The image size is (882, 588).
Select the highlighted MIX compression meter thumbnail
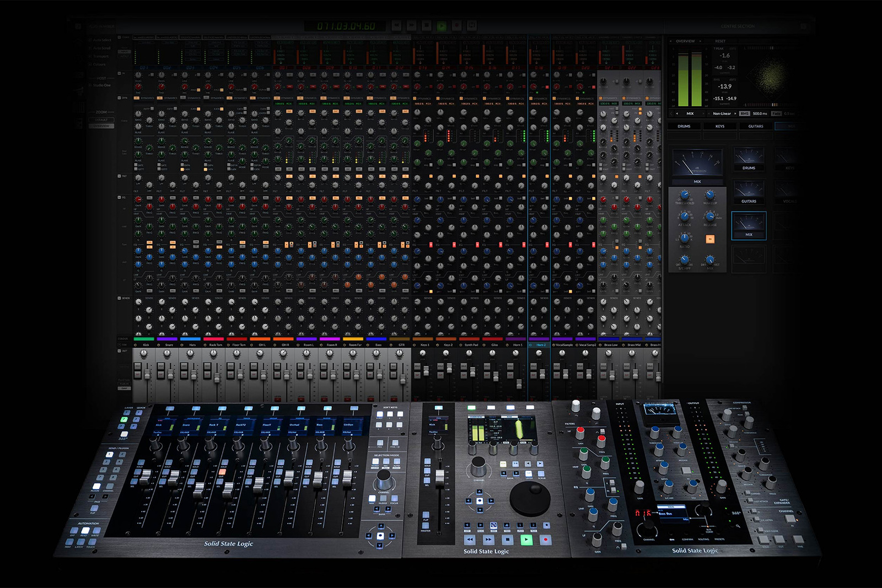(x=749, y=226)
